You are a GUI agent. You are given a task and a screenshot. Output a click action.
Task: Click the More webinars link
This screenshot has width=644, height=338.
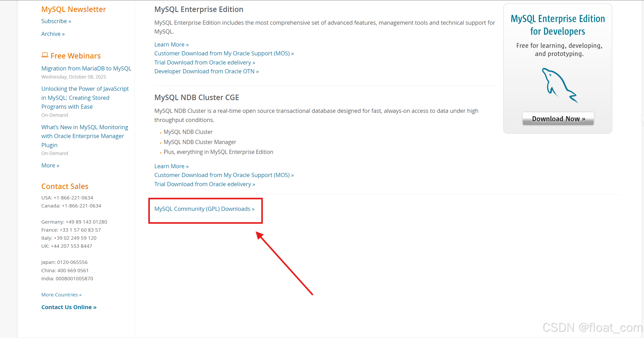point(50,165)
